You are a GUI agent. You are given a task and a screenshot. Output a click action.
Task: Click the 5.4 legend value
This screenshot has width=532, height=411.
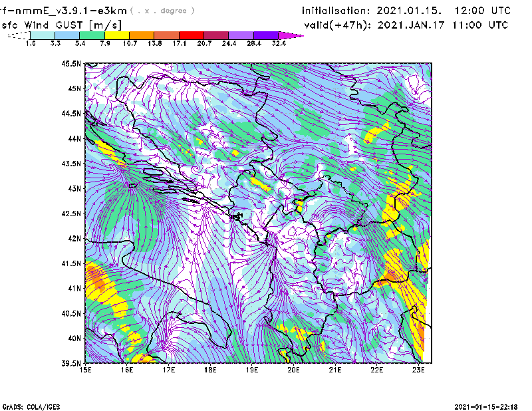80,43
